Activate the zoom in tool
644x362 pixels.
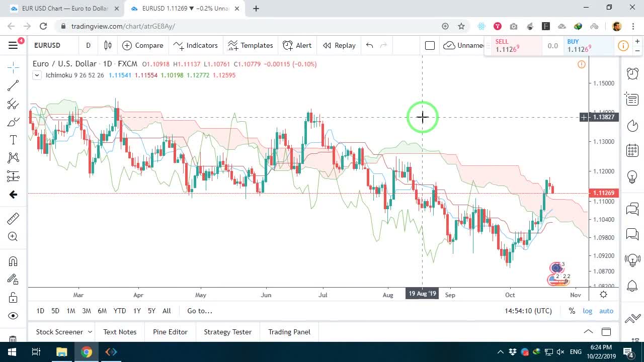coord(13,237)
